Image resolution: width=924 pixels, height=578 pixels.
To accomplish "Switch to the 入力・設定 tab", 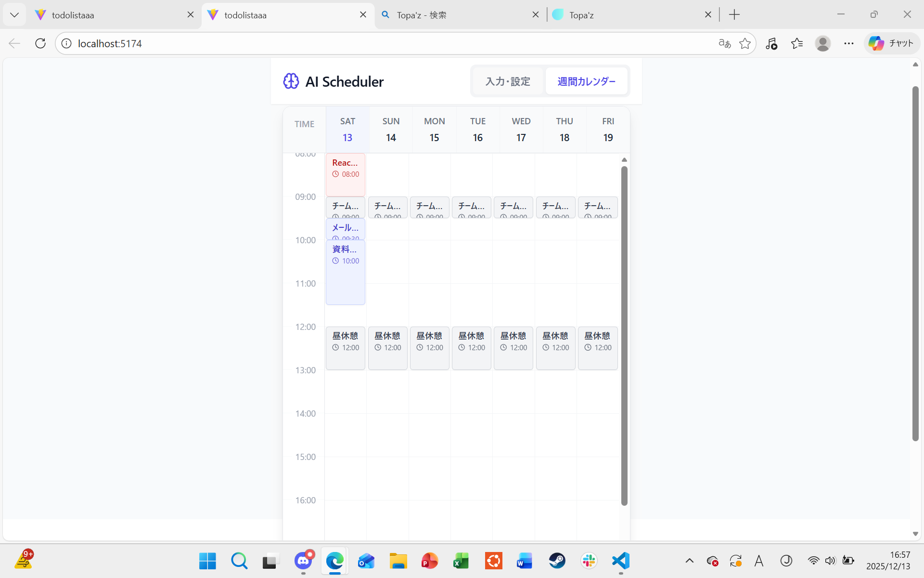I will [x=508, y=81].
